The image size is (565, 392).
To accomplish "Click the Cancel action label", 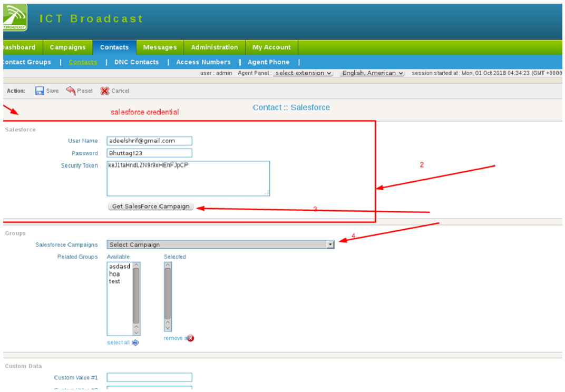I will tap(120, 91).
